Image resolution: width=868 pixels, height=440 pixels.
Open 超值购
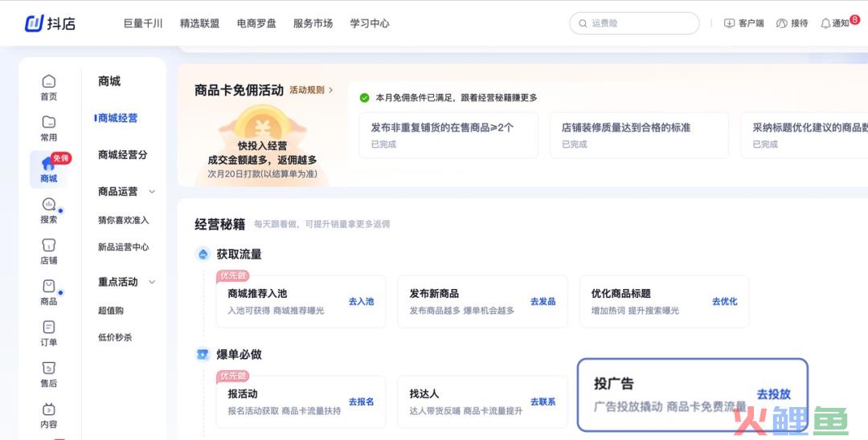[x=111, y=311]
